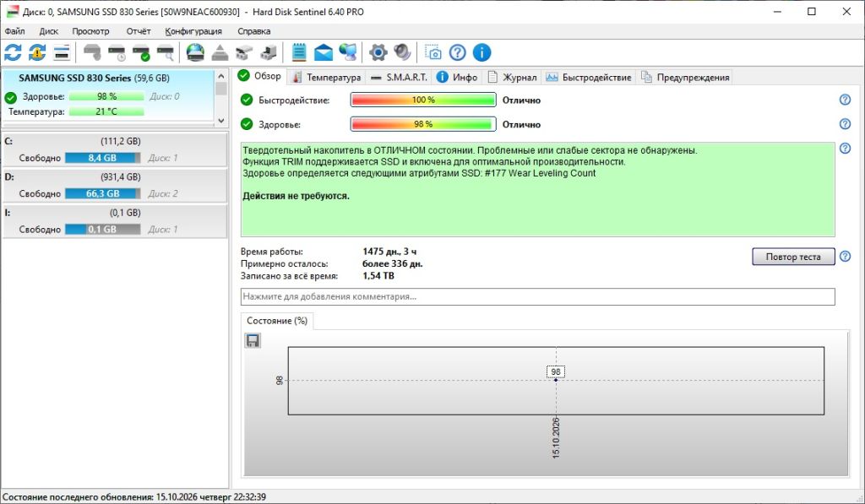The image size is (865, 504).
Task: Click the help icon beside the green status text
Action: click(845, 149)
